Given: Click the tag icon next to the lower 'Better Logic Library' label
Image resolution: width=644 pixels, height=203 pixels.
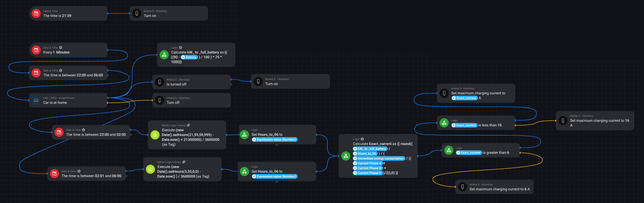Looking at the screenshot, I should [x=184, y=162].
